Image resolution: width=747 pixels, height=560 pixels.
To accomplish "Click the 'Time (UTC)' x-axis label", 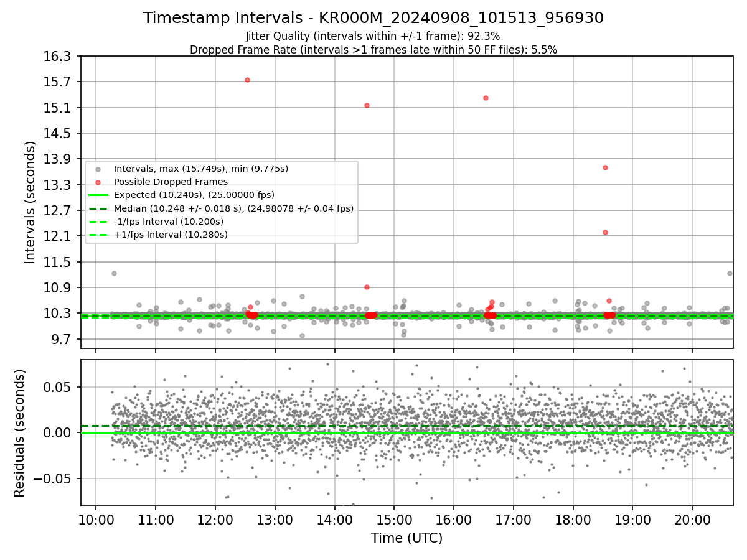I will (407, 538).
